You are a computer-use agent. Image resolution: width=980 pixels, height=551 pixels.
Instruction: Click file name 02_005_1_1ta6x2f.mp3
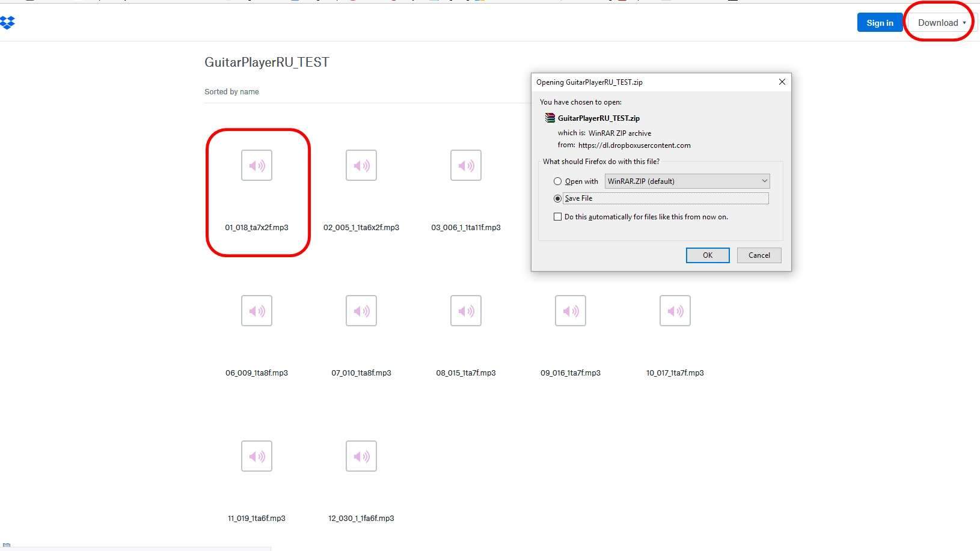click(361, 228)
